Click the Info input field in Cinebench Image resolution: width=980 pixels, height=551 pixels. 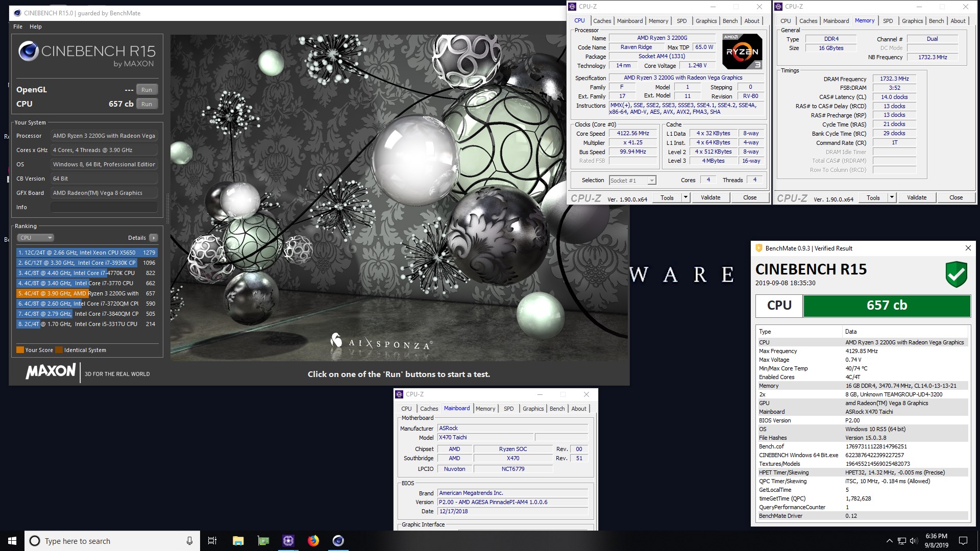click(x=104, y=207)
